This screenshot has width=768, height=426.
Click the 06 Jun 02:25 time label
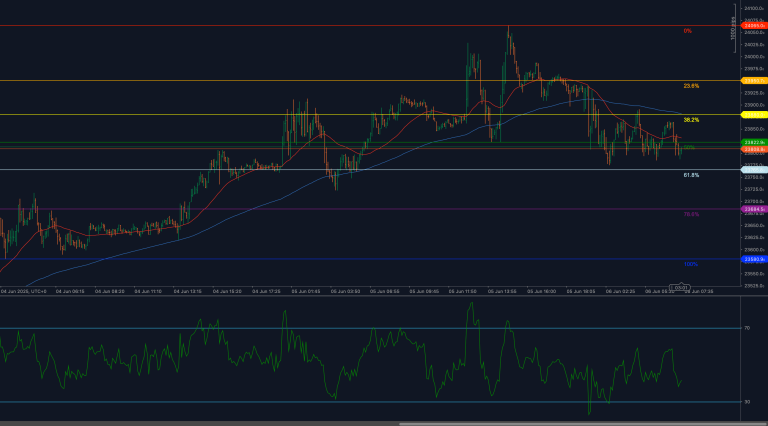620,291
